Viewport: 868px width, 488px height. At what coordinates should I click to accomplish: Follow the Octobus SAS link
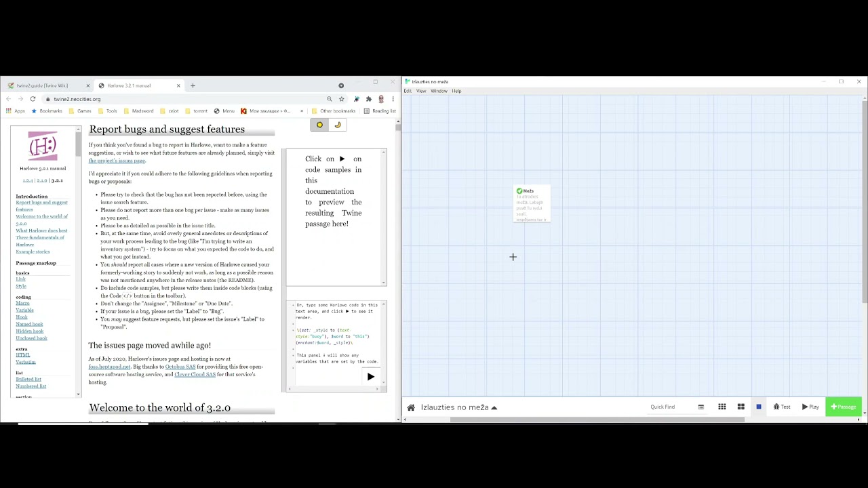coord(180,367)
